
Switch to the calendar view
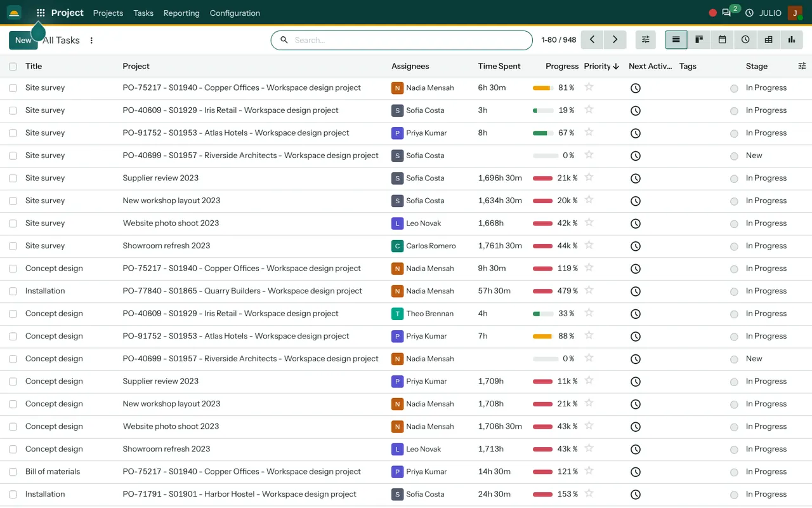click(x=722, y=39)
